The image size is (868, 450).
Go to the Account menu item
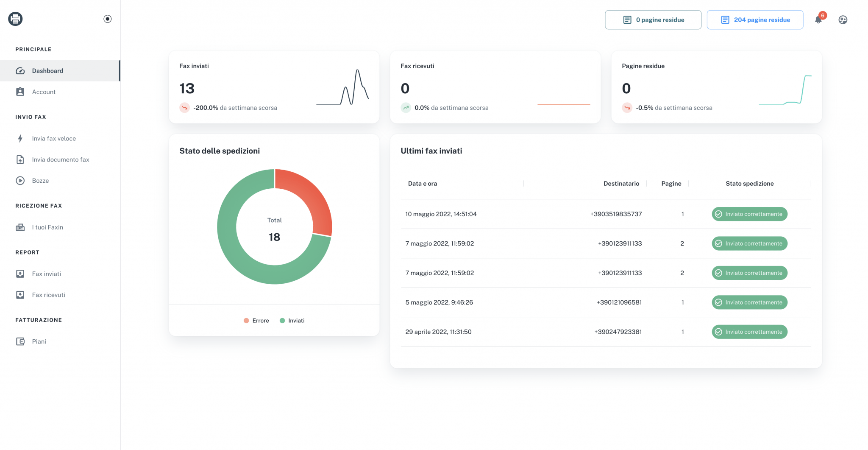point(44,92)
